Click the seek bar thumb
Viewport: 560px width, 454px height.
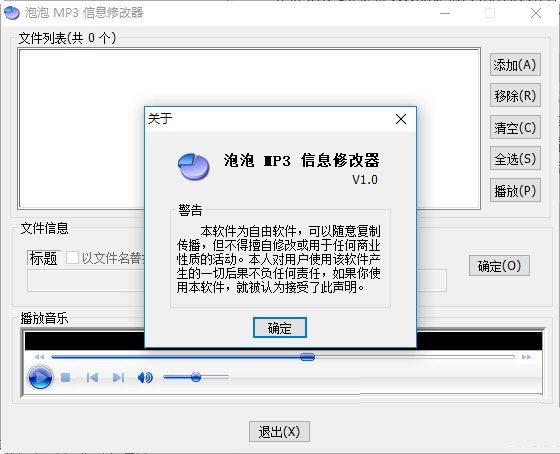click(x=307, y=357)
